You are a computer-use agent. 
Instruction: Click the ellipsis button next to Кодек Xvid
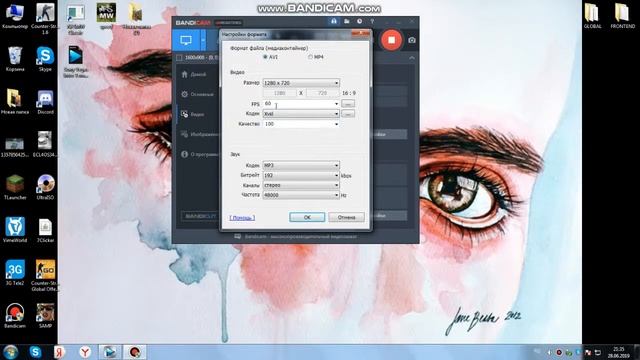pos(348,114)
